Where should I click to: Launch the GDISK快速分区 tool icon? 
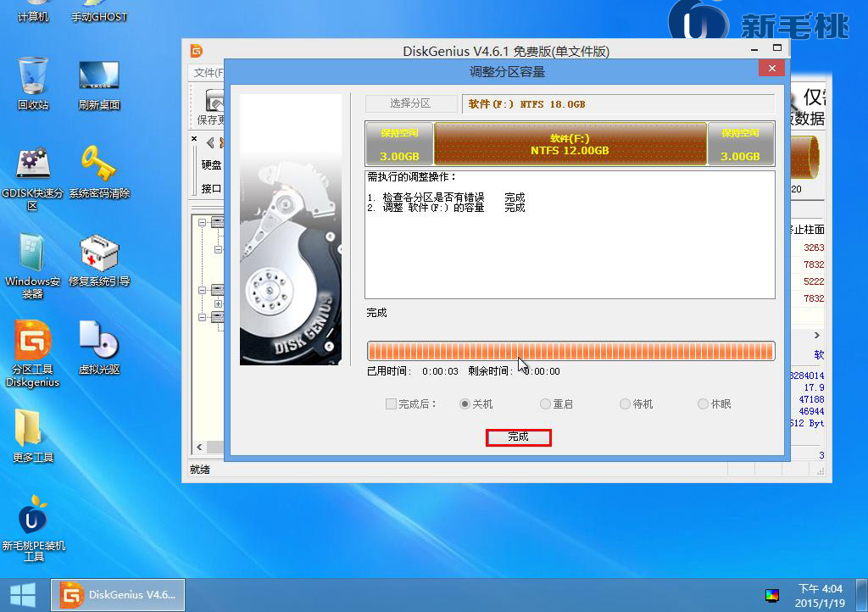pyautogui.click(x=33, y=178)
